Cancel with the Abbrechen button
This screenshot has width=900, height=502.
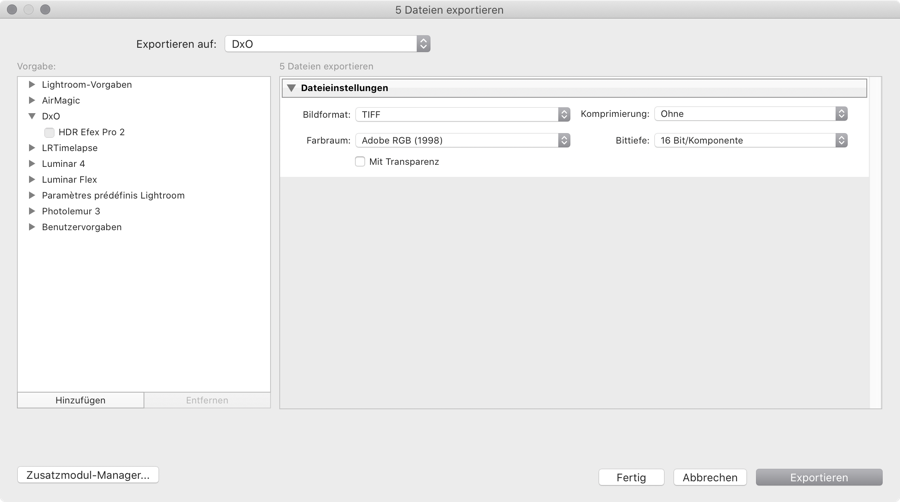point(710,477)
